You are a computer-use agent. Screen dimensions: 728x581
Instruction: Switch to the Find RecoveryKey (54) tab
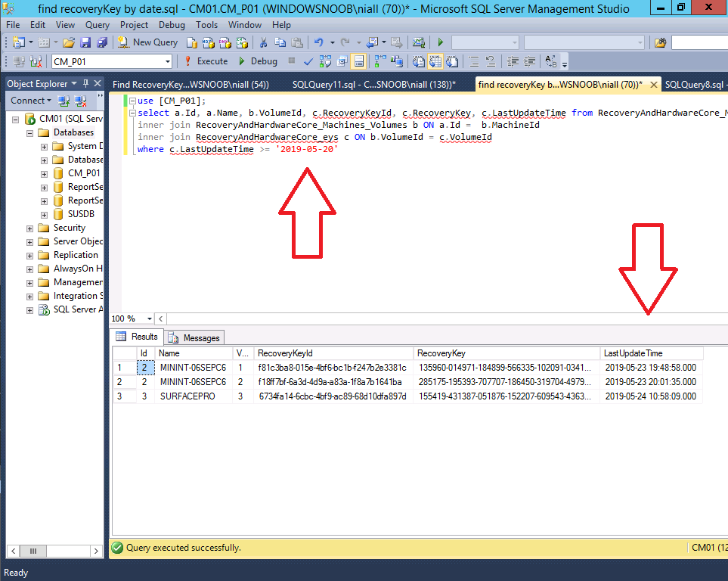pos(191,84)
